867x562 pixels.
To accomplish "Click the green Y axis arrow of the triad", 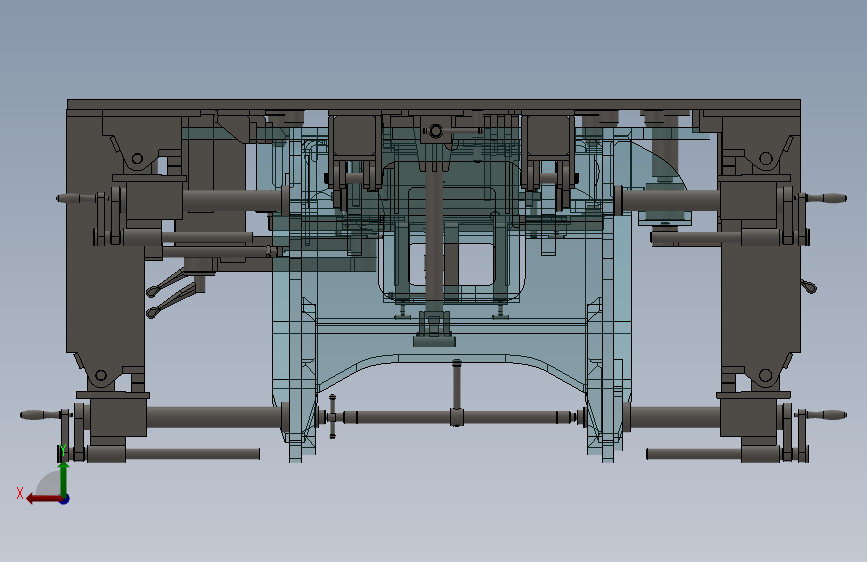I will pyautogui.click(x=64, y=479).
